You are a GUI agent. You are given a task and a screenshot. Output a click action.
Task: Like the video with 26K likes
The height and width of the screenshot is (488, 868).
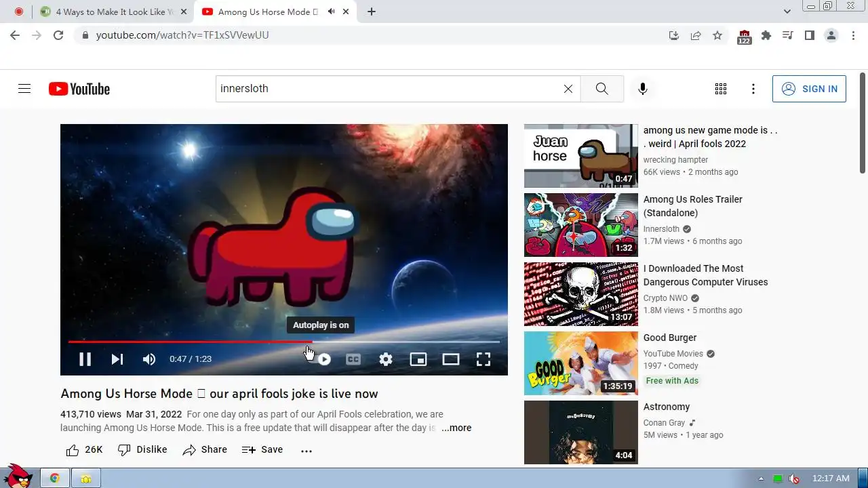(x=84, y=450)
